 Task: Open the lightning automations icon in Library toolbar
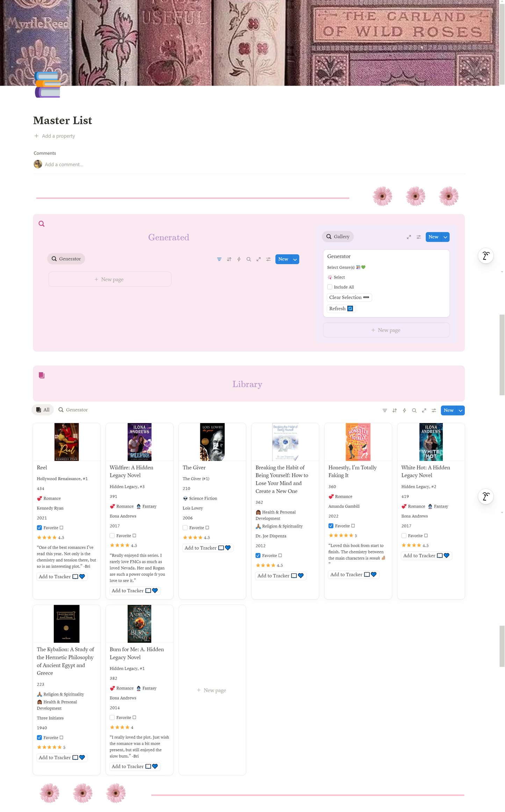[x=404, y=411]
